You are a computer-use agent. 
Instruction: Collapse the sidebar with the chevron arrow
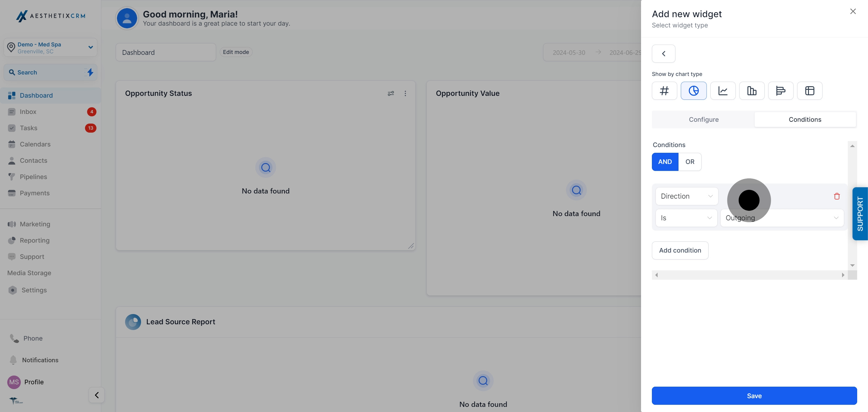tap(96, 395)
